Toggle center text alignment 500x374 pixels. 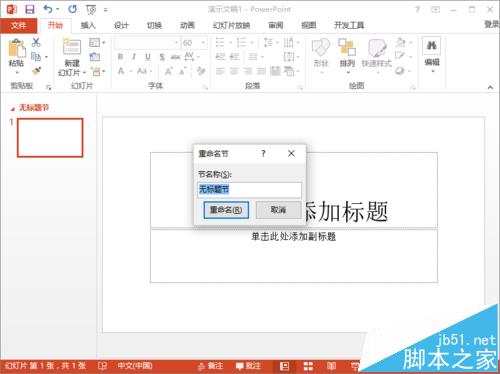click(x=234, y=71)
